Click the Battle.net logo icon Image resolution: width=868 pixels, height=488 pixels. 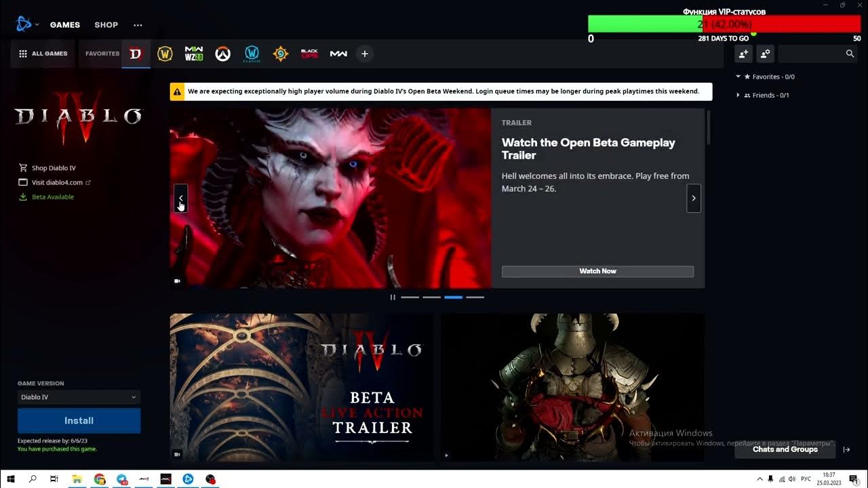(24, 24)
